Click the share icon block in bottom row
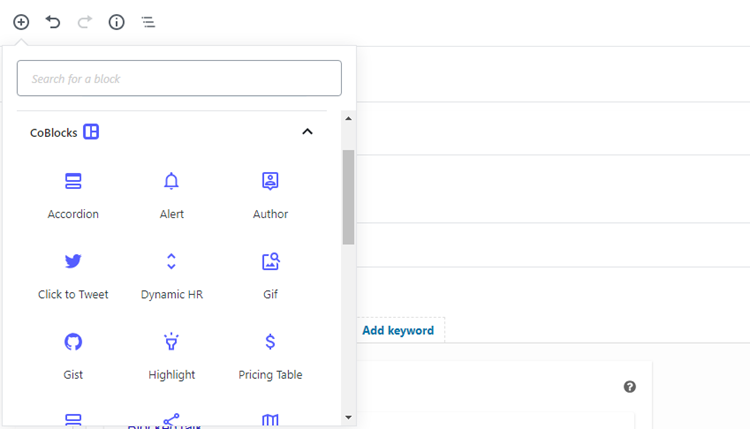Screen dimensions: 750x429 (171, 420)
